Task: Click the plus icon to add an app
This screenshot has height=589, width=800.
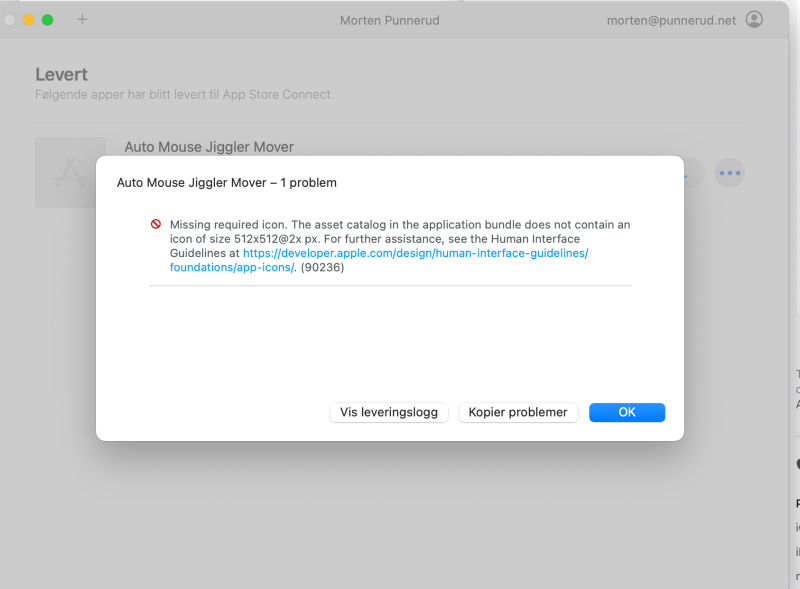Action: (82, 18)
